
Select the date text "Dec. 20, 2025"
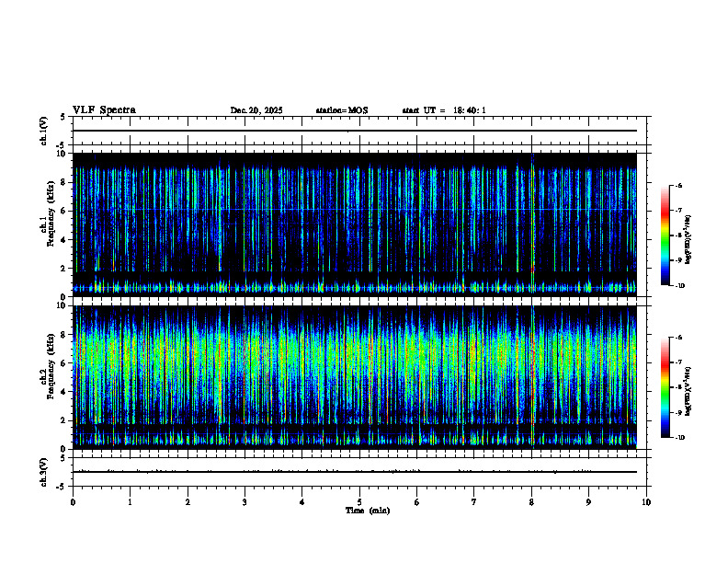point(256,110)
